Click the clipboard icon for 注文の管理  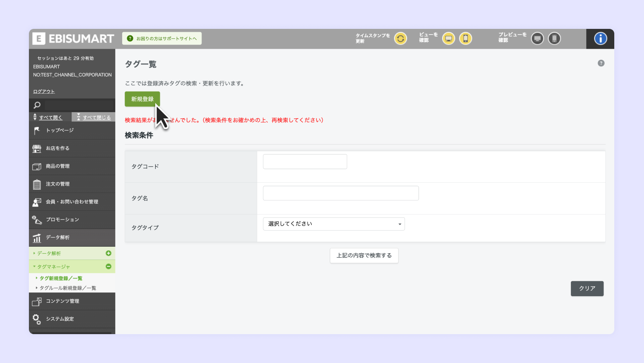[x=37, y=184]
